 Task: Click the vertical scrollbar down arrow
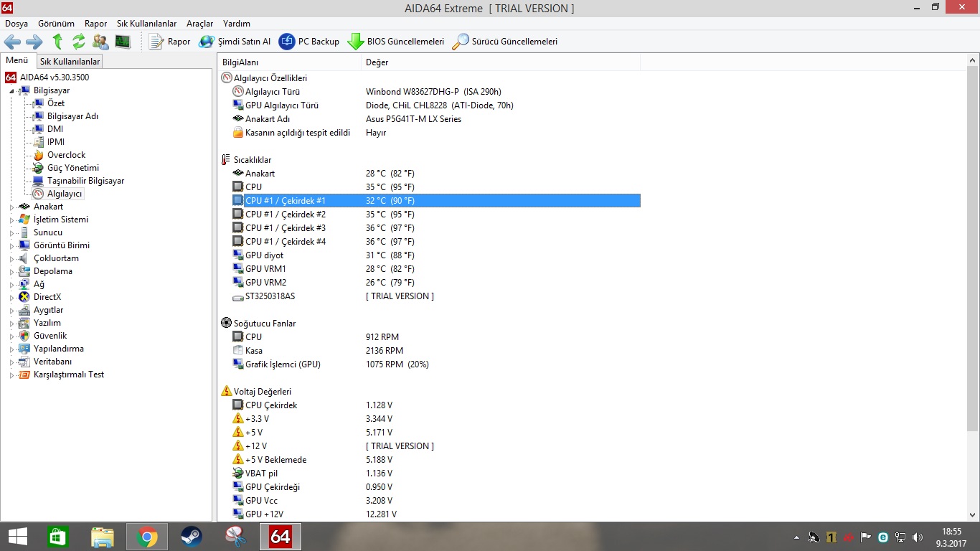coord(972,515)
